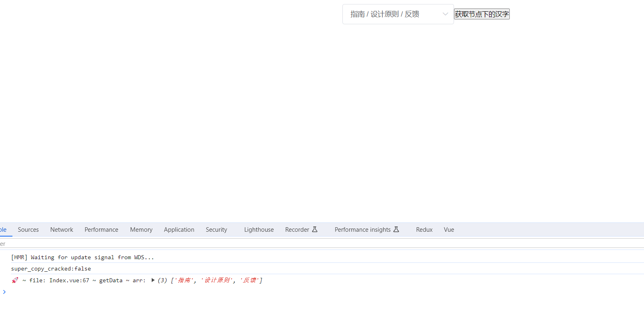
Task: Open the Lighthouse tab
Action: [x=259, y=230]
